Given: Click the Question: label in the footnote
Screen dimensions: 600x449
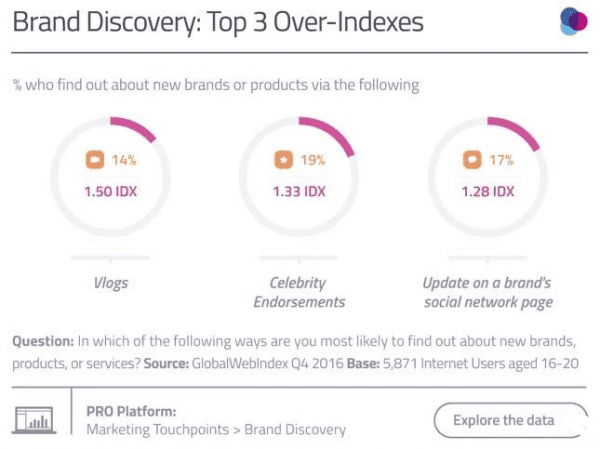Looking at the screenshot, I should pyautogui.click(x=46, y=341).
